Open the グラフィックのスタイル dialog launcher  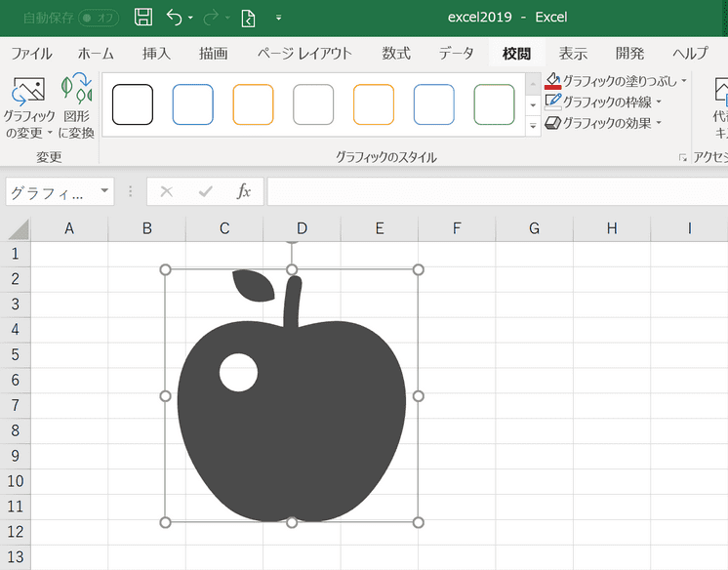683,158
